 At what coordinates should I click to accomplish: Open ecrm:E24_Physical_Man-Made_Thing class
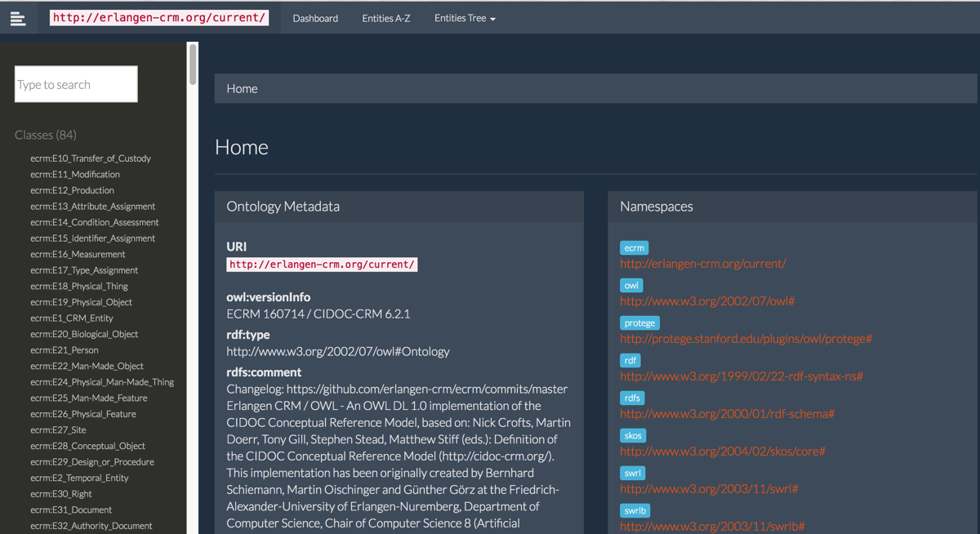[x=102, y=382]
